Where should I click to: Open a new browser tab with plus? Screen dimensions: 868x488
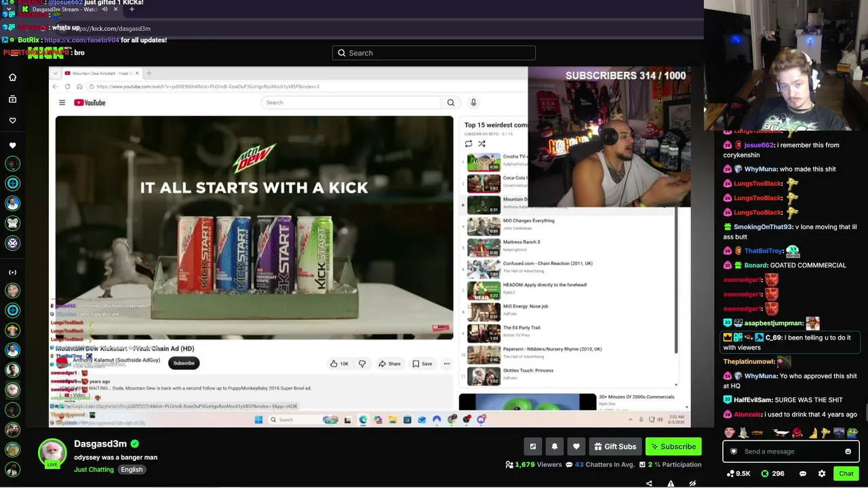(x=132, y=9)
